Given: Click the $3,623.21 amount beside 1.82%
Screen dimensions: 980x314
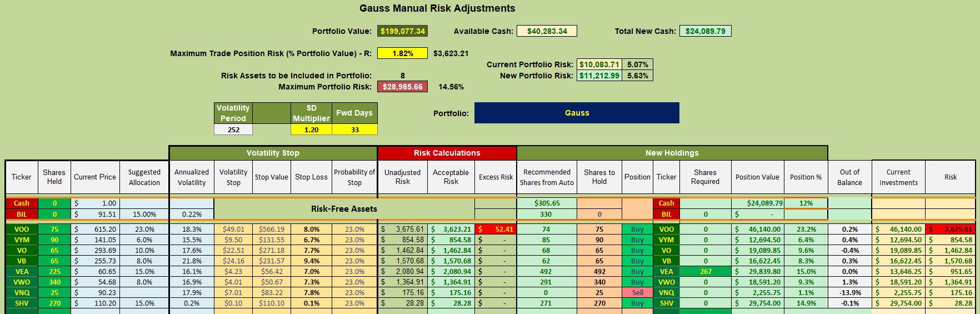Looking at the screenshot, I should [x=451, y=53].
